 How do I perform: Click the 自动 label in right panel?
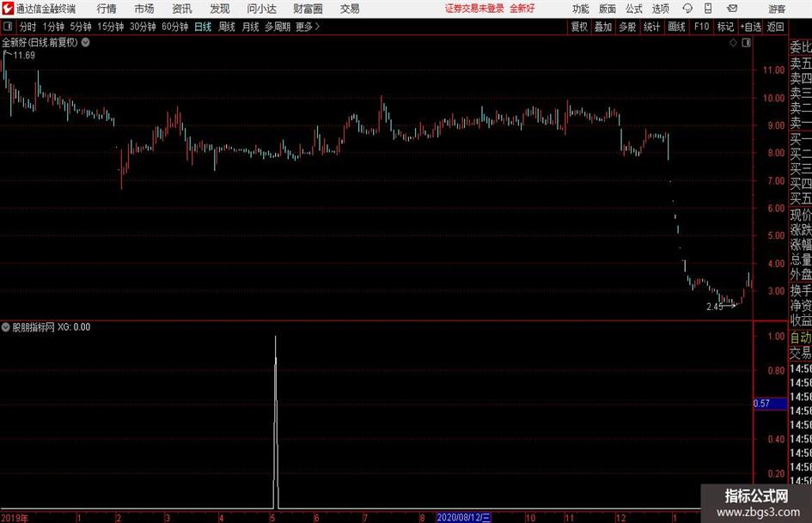click(x=801, y=338)
